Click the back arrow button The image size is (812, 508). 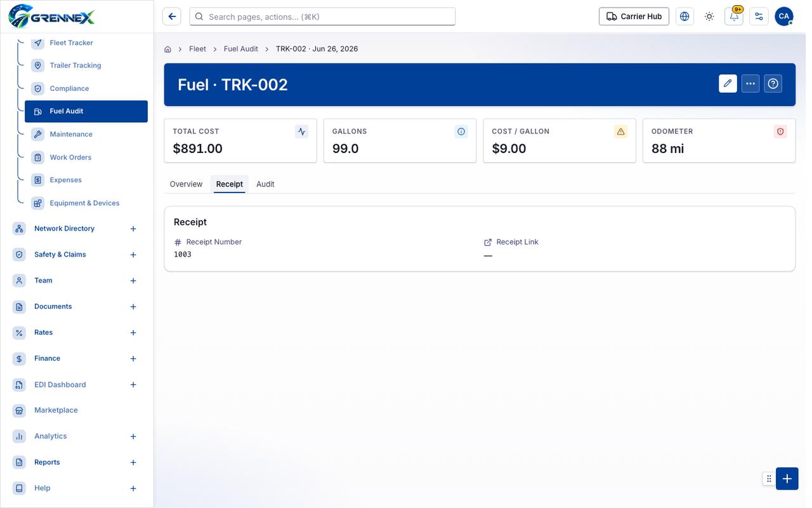tap(172, 17)
